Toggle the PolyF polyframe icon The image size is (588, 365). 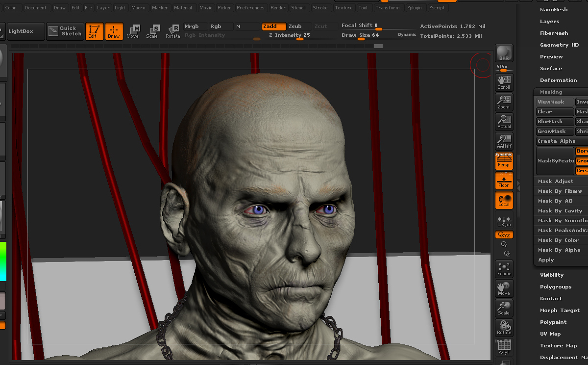coord(504,347)
